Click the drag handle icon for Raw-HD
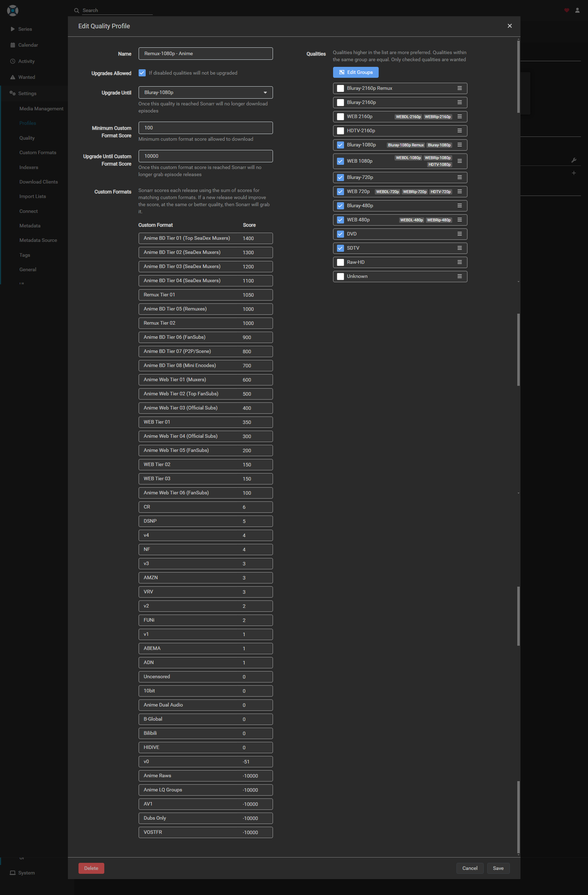The image size is (588, 895). (x=459, y=262)
